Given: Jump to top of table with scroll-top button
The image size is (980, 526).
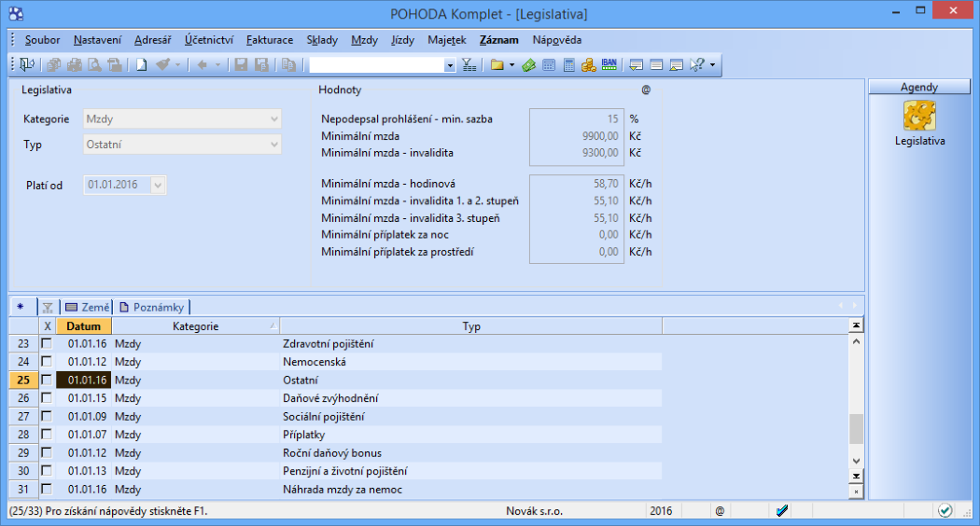Looking at the screenshot, I should [x=856, y=325].
